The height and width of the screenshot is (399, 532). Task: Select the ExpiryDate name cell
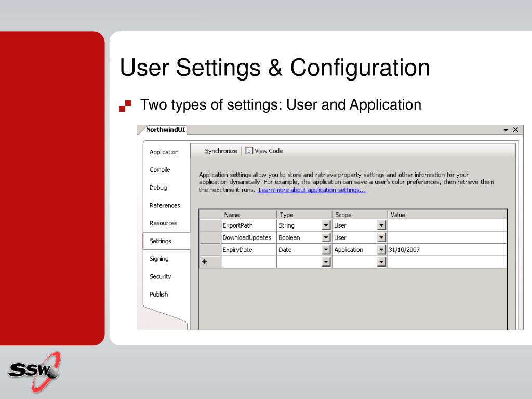click(249, 250)
